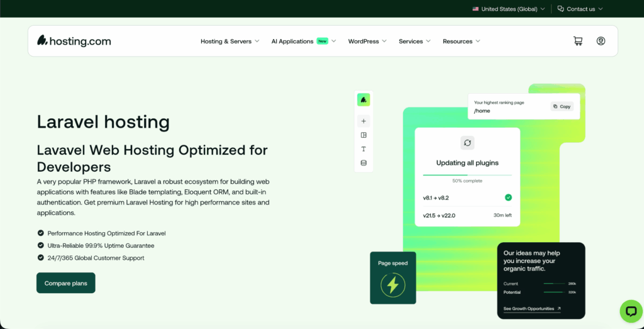
Task: Click the Current traffic bar
Action: tap(553, 284)
